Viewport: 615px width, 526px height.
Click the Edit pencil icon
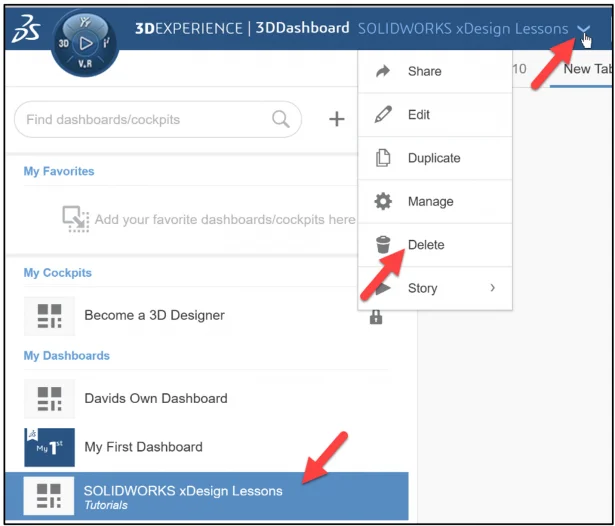[383, 115]
